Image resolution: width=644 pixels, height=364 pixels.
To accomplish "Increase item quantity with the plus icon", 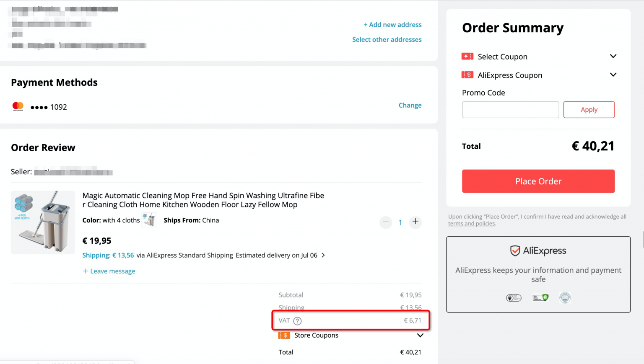I will [x=415, y=222].
